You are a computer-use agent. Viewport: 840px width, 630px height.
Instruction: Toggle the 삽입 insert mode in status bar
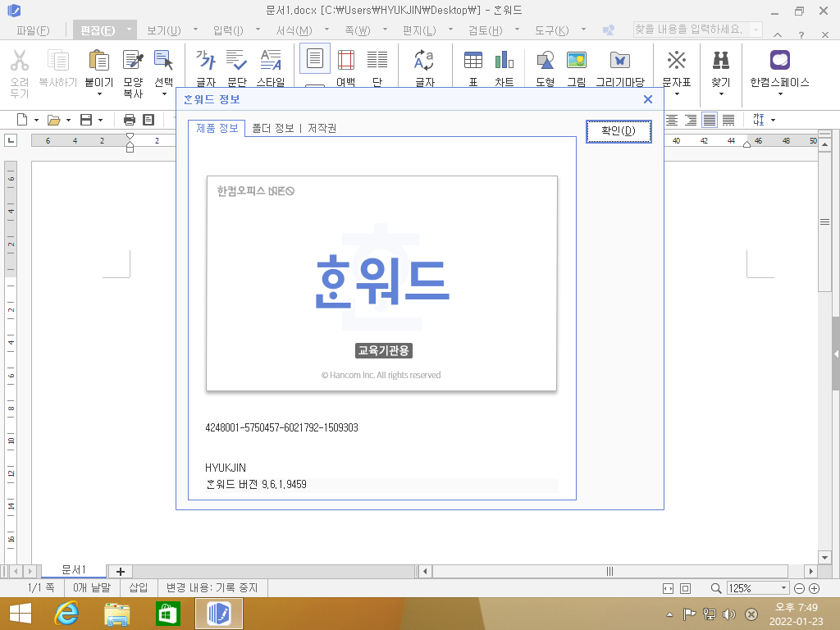tap(138, 587)
